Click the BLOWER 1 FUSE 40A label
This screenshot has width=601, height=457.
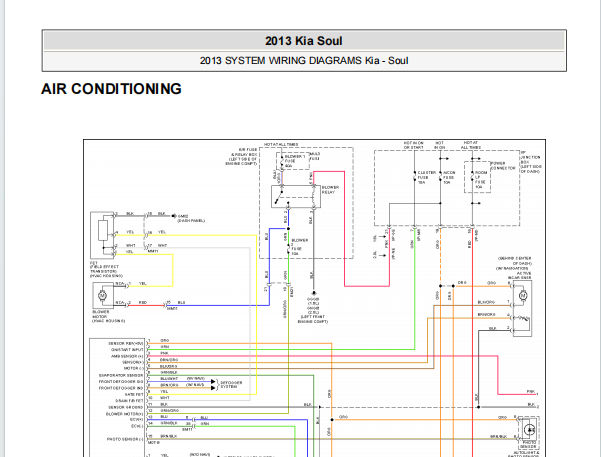pos(294,161)
